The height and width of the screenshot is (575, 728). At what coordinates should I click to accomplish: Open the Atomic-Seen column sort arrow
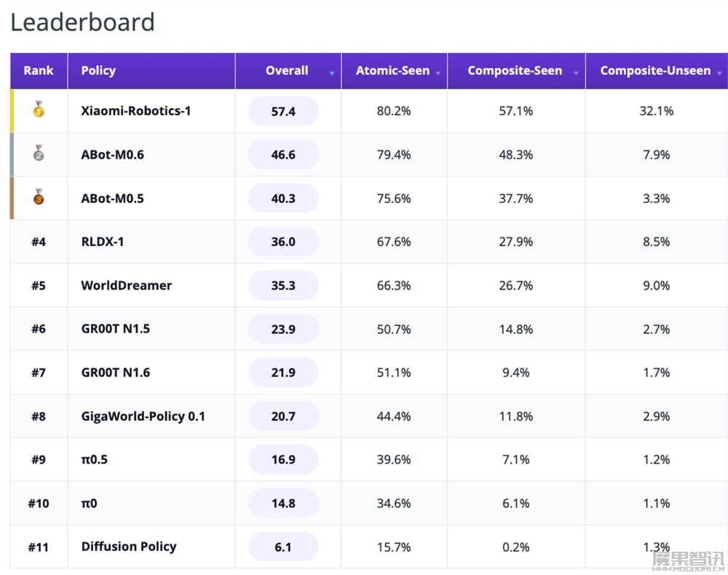[438, 73]
